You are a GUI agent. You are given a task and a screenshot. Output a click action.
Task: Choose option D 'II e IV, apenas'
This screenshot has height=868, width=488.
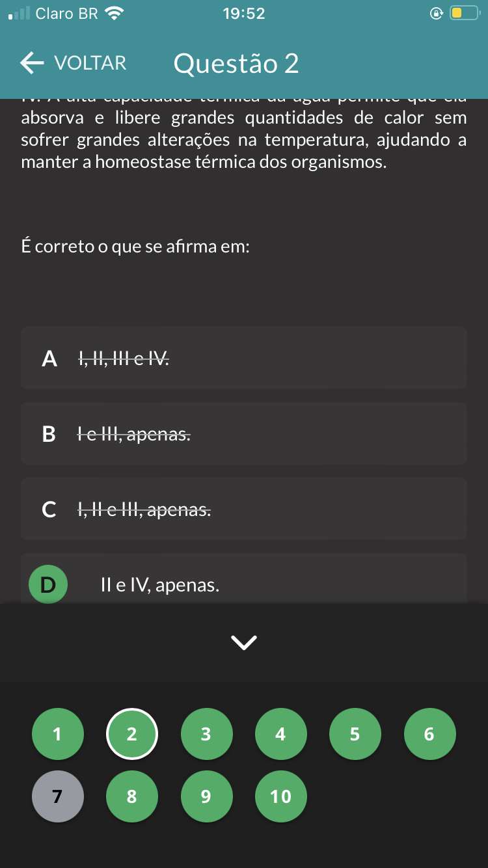point(244,579)
